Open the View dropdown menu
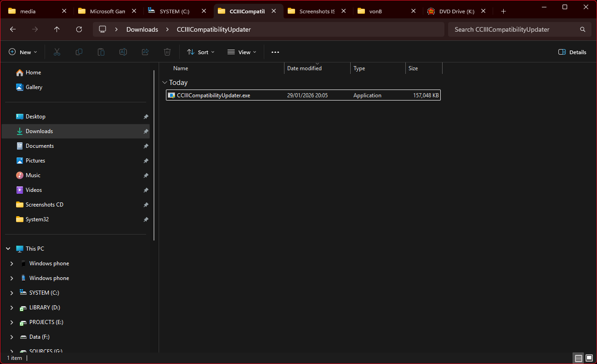This screenshot has width=597, height=364. click(242, 52)
